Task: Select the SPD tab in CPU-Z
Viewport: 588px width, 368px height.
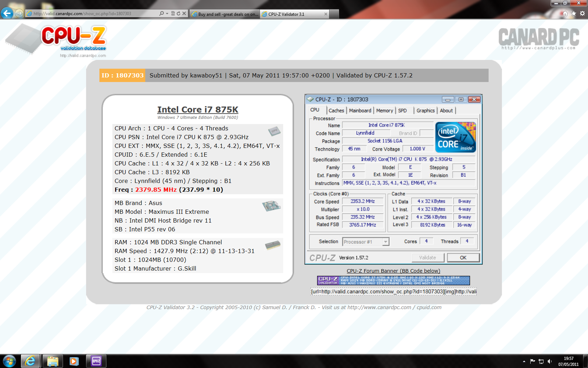Action: click(x=403, y=110)
